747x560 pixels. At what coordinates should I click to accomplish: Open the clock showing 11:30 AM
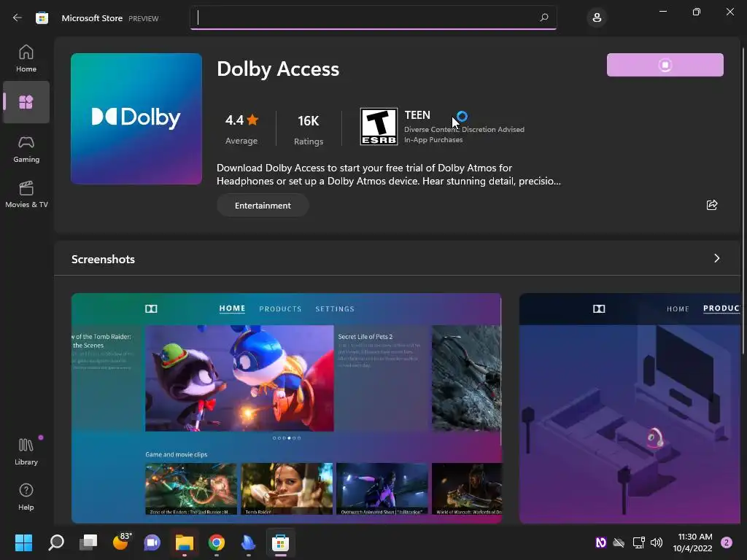click(693, 542)
